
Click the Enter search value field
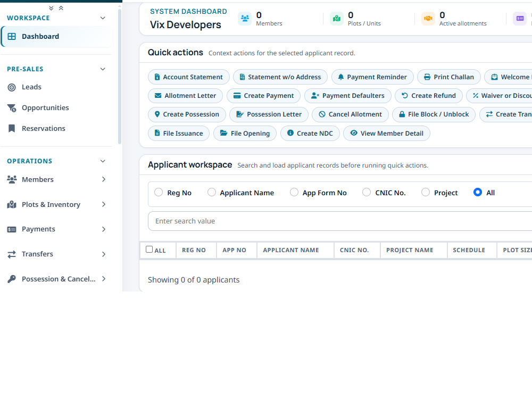coord(340,221)
